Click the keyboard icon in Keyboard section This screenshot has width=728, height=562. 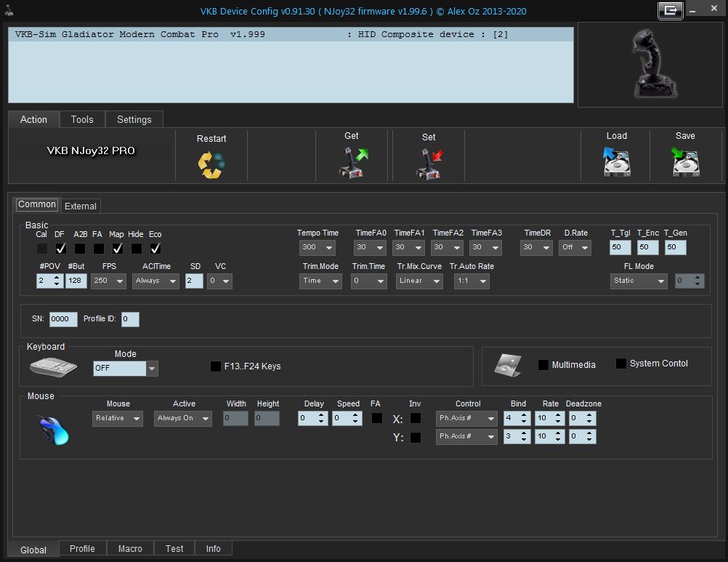[53, 367]
